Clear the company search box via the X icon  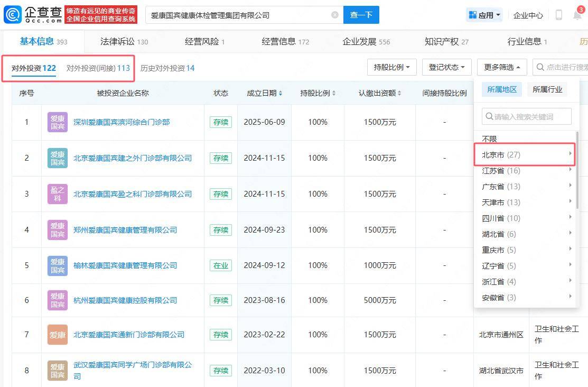(334, 15)
